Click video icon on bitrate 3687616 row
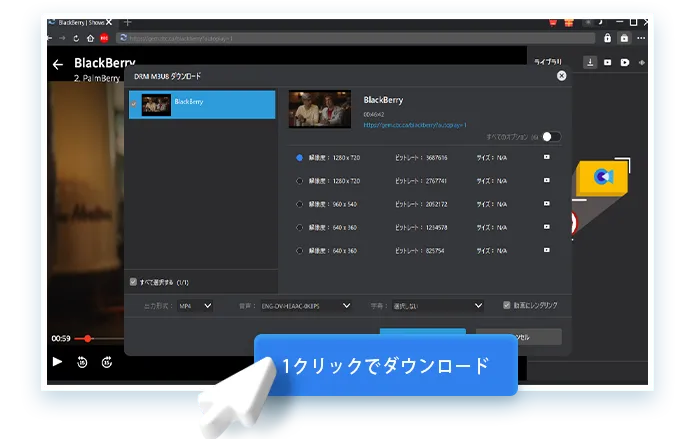This screenshot has height=439, width=686. pyautogui.click(x=546, y=157)
